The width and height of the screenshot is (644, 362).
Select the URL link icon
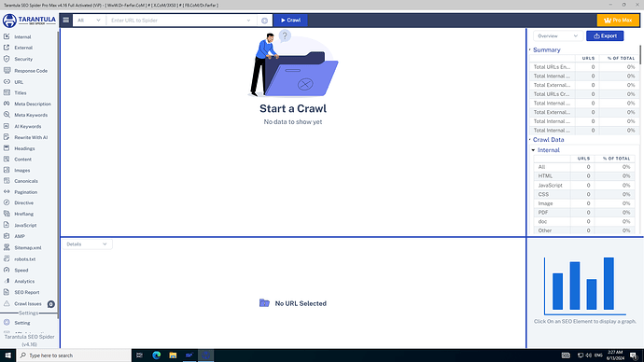pyautogui.click(x=7, y=82)
